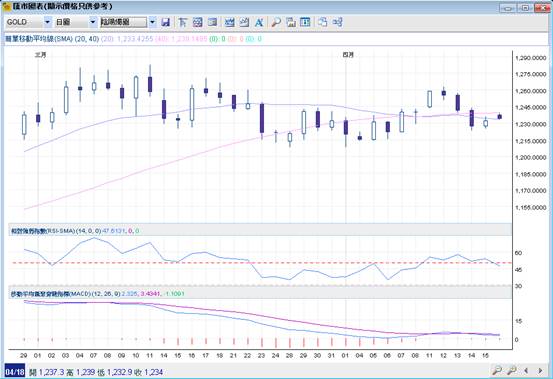Click the crosshair cursor tool icon next to the save icon
553x379 pixels.
click(182, 22)
